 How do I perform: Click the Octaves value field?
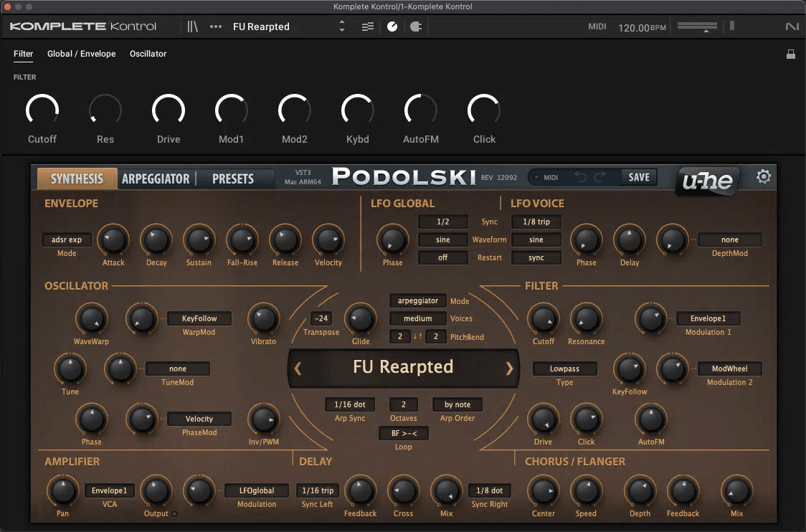[404, 404]
